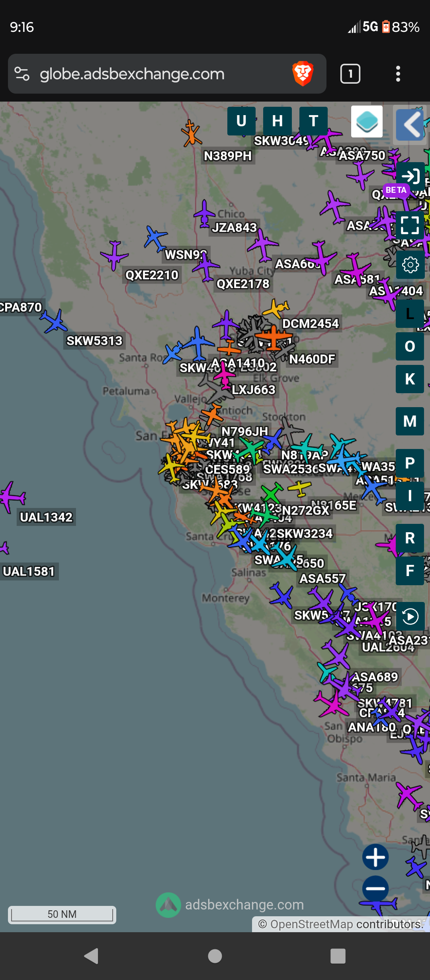Image resolution: width=430 pixels, height=980 pixels.
Task: Toggle the M button on right panel
Action: [410, 421]
